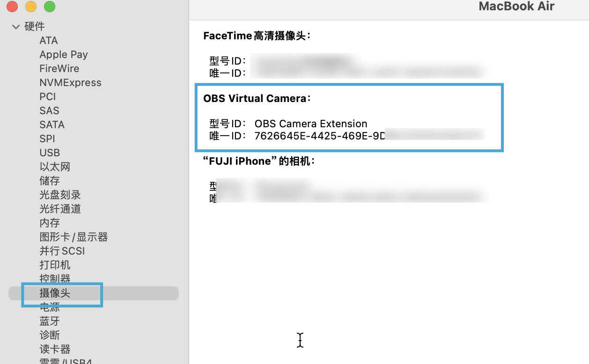The image size is (589, 364).
Task: Open 图形卡/显示器 graphics info
Action: coord(74,237)
